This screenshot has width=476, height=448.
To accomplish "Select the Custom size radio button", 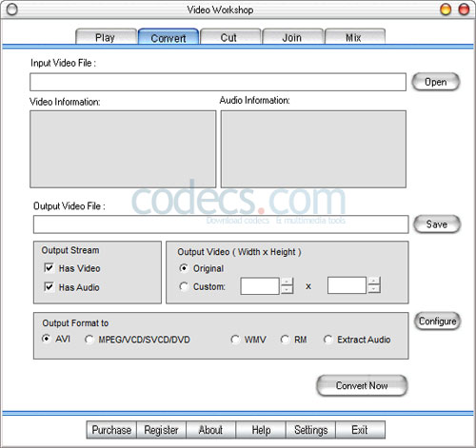I will pyautogui.click(x=184, y=286).
